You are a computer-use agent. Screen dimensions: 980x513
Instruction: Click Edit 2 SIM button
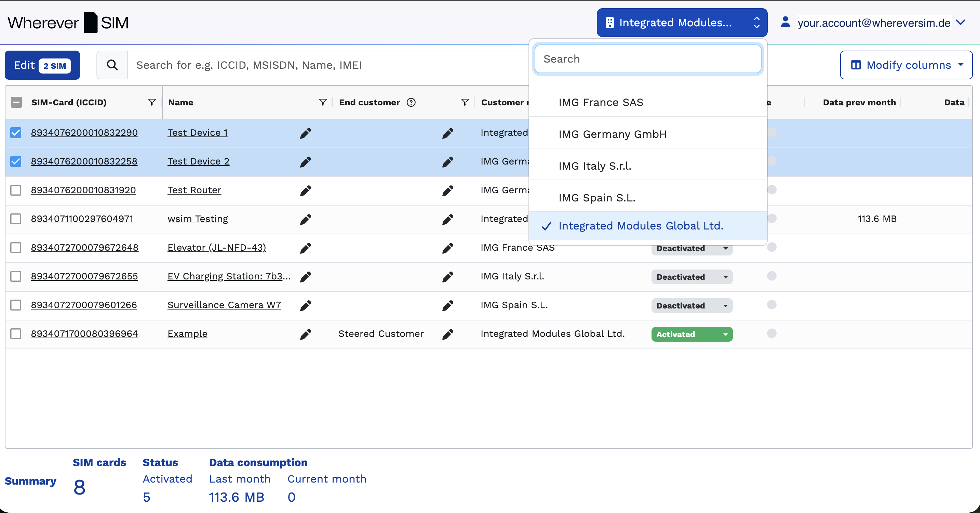(42, 65)
